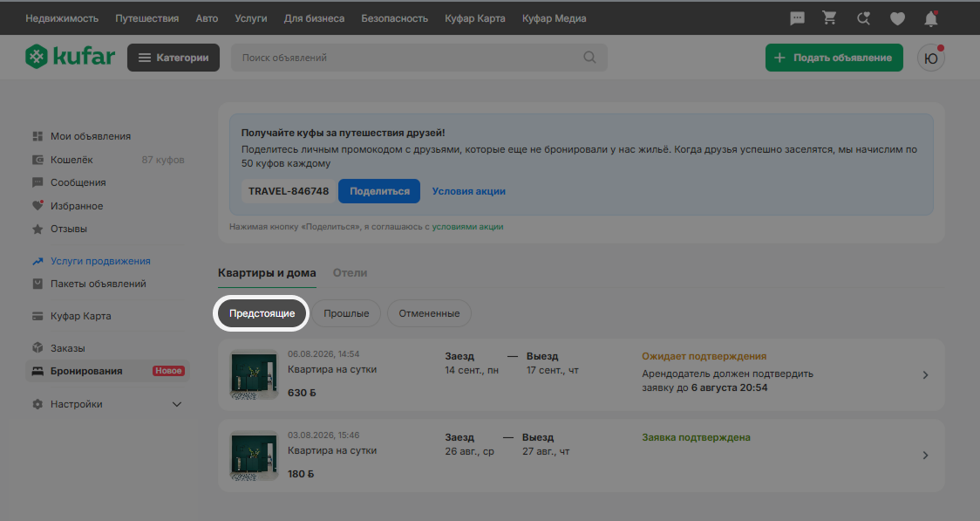980x521 pixels.
Task: Click the heart icon beside Избранное
Action: [x=37, y=206]
